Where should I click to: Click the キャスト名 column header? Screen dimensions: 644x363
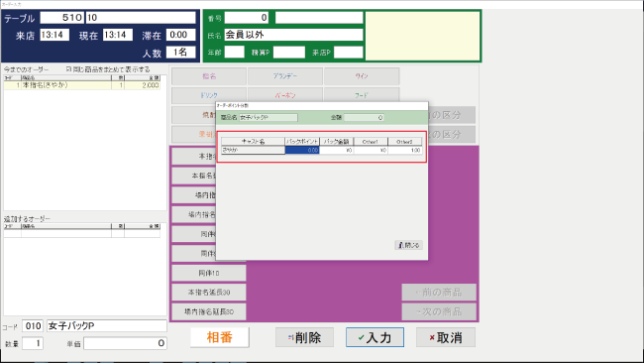(x=253, y=142)
